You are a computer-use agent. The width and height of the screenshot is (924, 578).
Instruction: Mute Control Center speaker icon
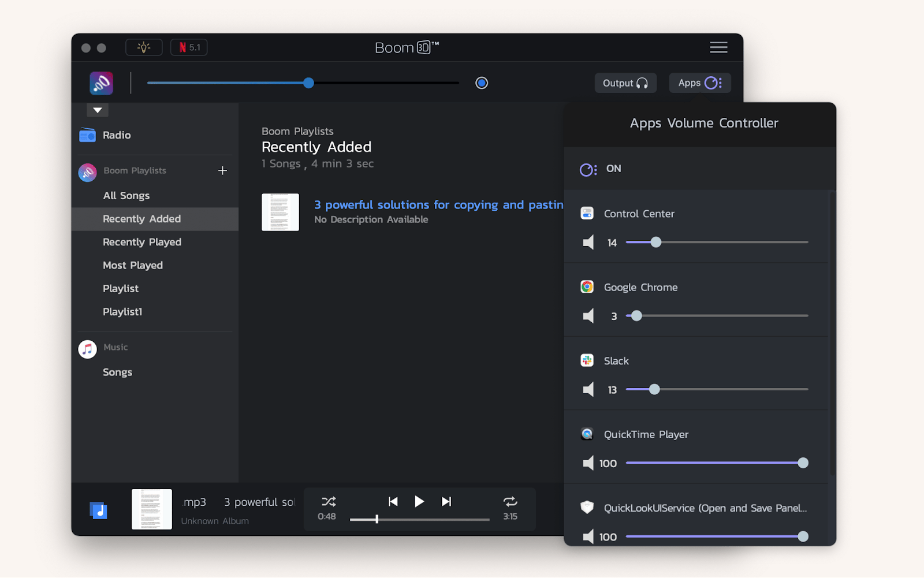pyautogui.click(x=588, y=243)
